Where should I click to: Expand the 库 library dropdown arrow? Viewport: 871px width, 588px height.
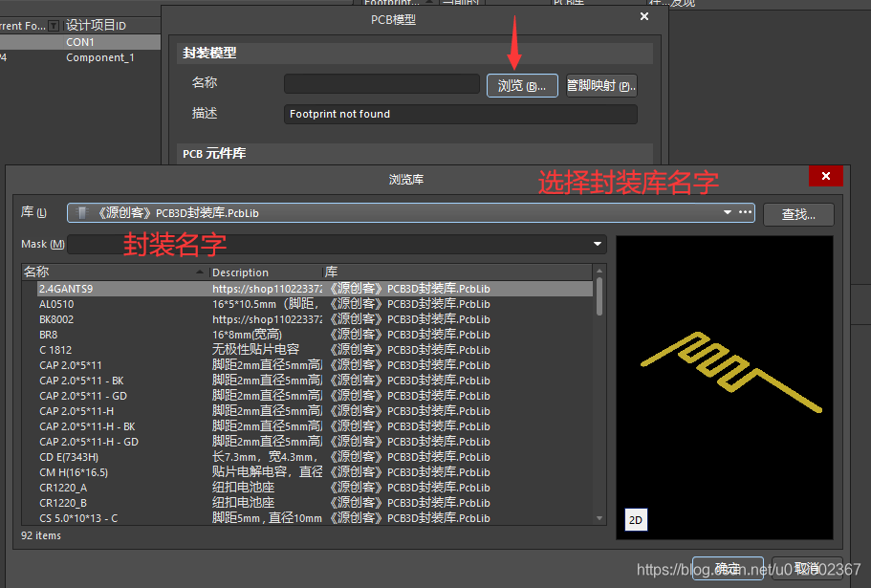coord(728,213)
